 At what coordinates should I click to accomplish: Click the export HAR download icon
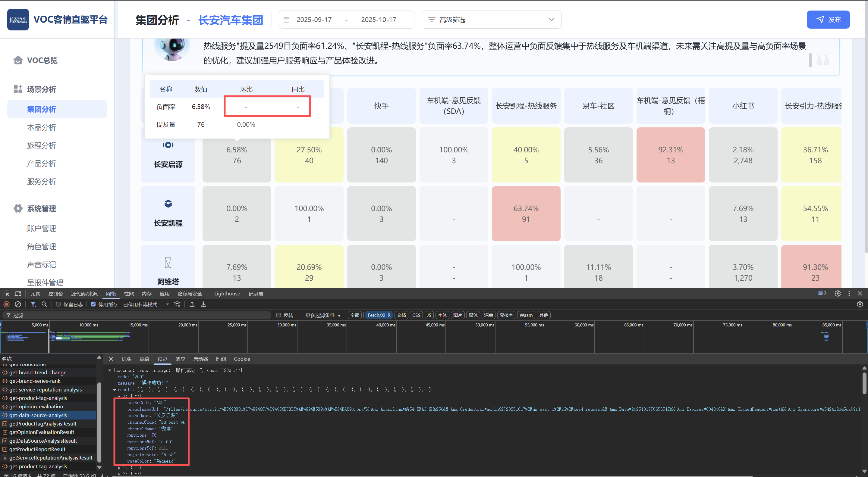coord(203,304)
